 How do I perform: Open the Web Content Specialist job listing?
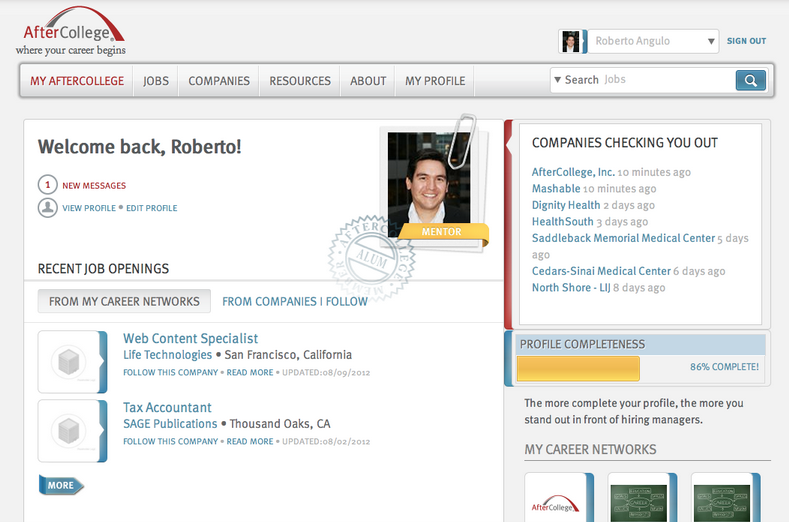[190, 339]
